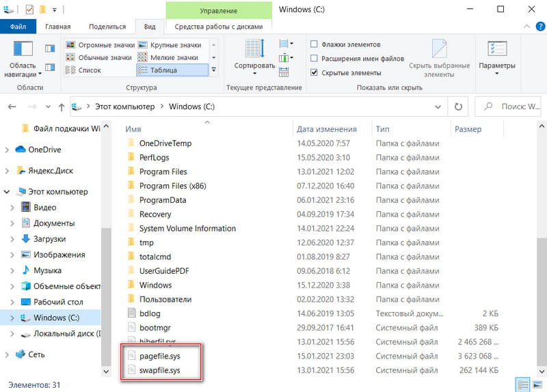
Task: Collapse the ribbon with chevron
Action: coord(526,27)
